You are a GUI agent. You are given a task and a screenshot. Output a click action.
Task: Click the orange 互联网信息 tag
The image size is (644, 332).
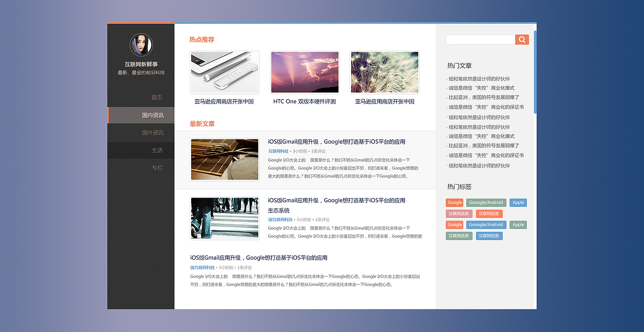489,214
